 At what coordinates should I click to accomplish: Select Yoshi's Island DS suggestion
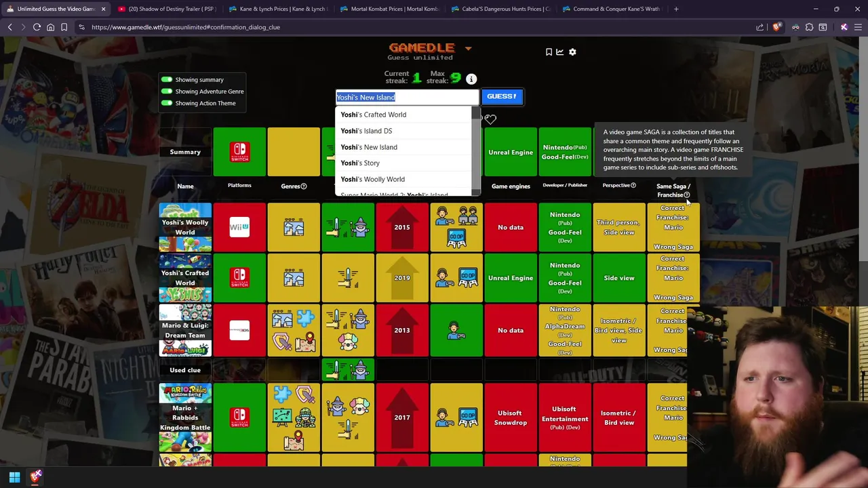pyautogui.click(x=404, y=131)
